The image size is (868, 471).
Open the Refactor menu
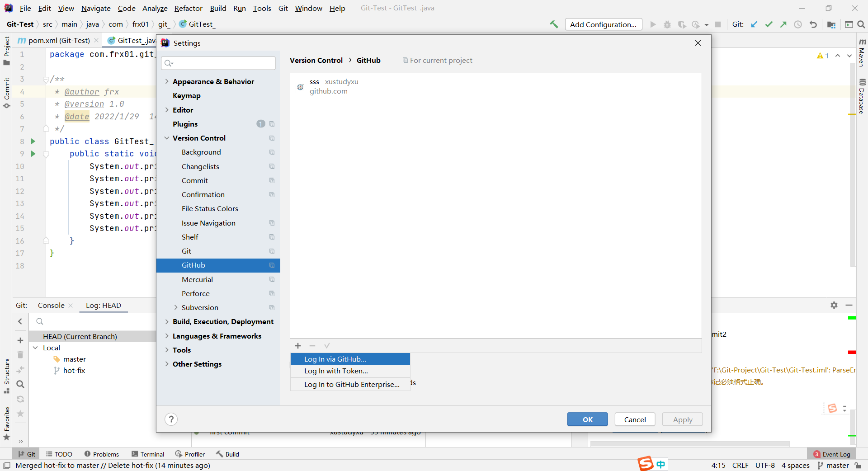point(189,8)
